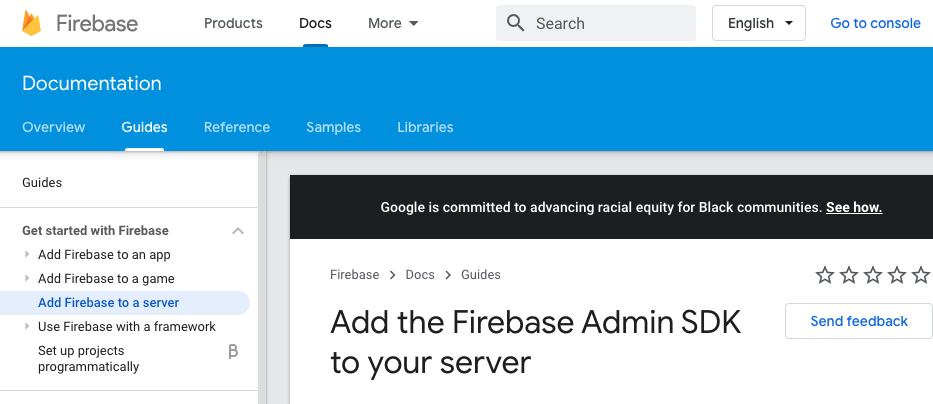Viewport: 933px width, 404px height.
Task: Select the Docs nav item
Action: pyautogui.click(x=315, y=23)
